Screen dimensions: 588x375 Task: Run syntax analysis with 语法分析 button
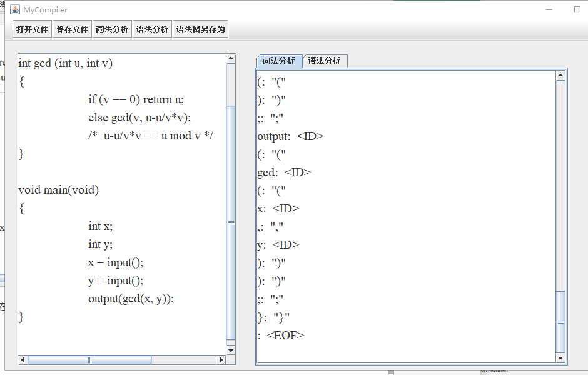coord(151,29)
